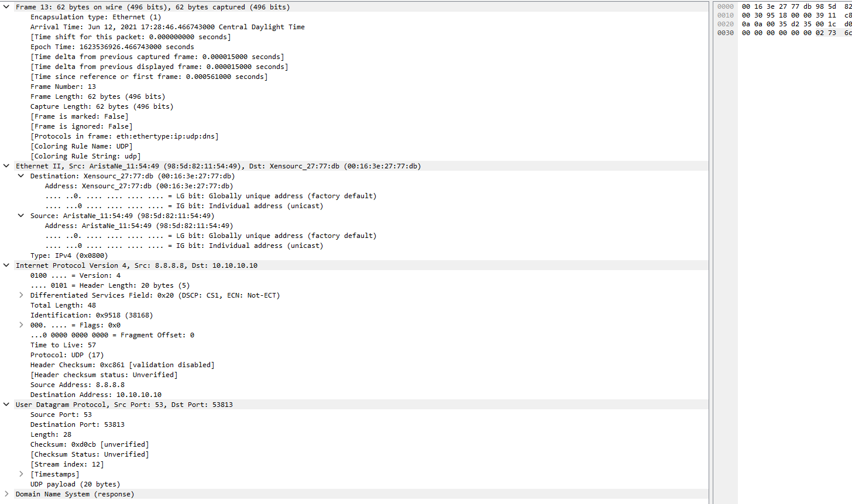Image resolution: width=852 pixels, height=504 pixels.
Task: Select the Checksum: 0xd0cb field
Action: coord(88,444)
